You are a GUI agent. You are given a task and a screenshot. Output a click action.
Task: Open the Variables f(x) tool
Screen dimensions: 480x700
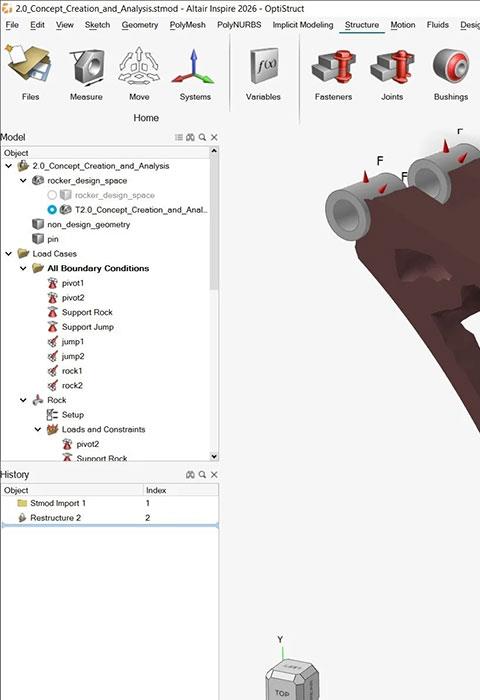[264, 66]
